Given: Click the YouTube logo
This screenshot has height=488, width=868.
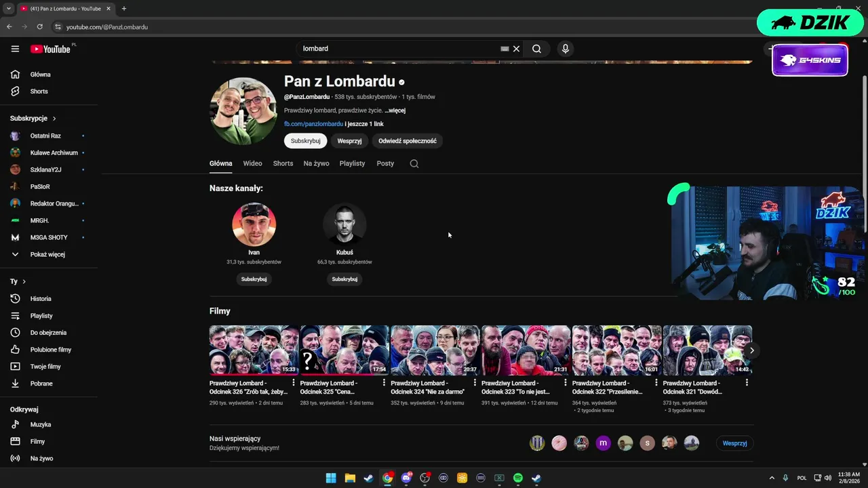Looking at the screenshot, I should [50, 49].
